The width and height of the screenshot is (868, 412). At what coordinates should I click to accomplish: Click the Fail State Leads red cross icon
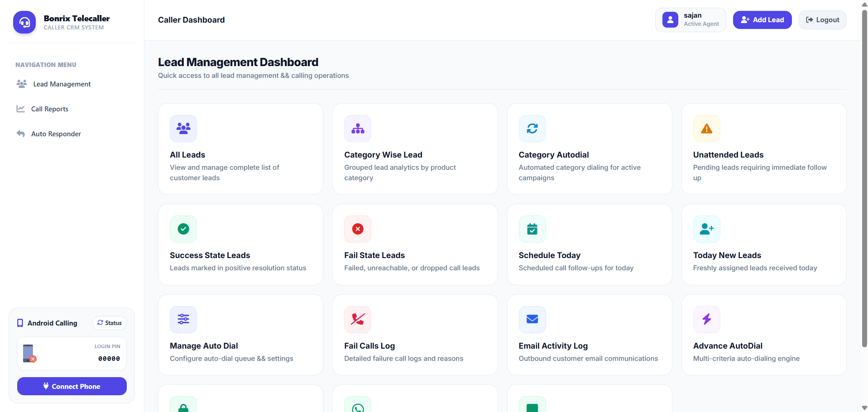point(358,229)
